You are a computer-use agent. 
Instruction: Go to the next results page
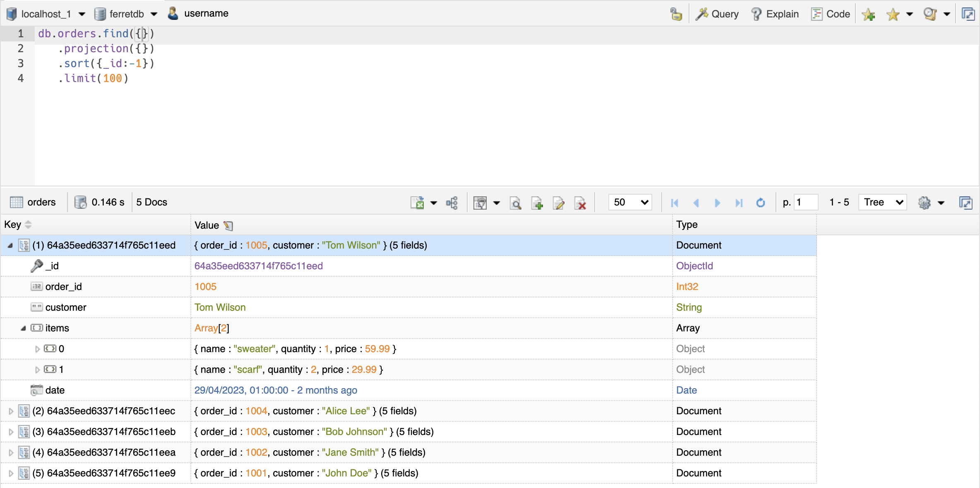(718, 203)
